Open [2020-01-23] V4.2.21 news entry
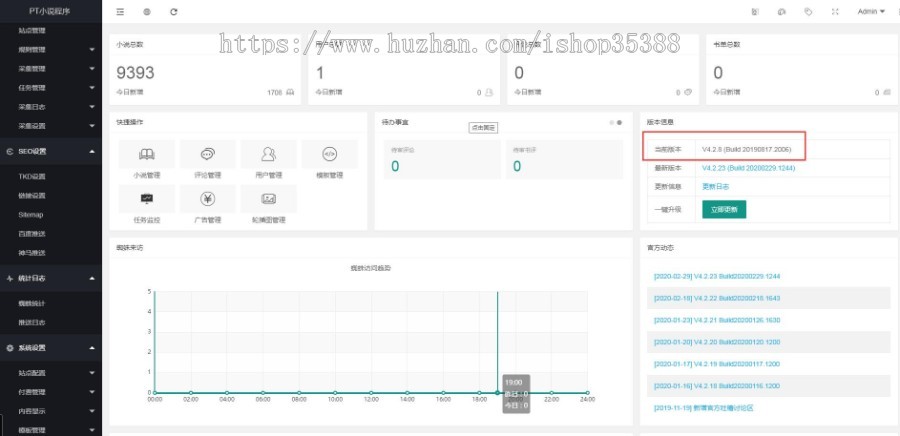The width and height of the screenshot is (900, 436). [717, 320]
